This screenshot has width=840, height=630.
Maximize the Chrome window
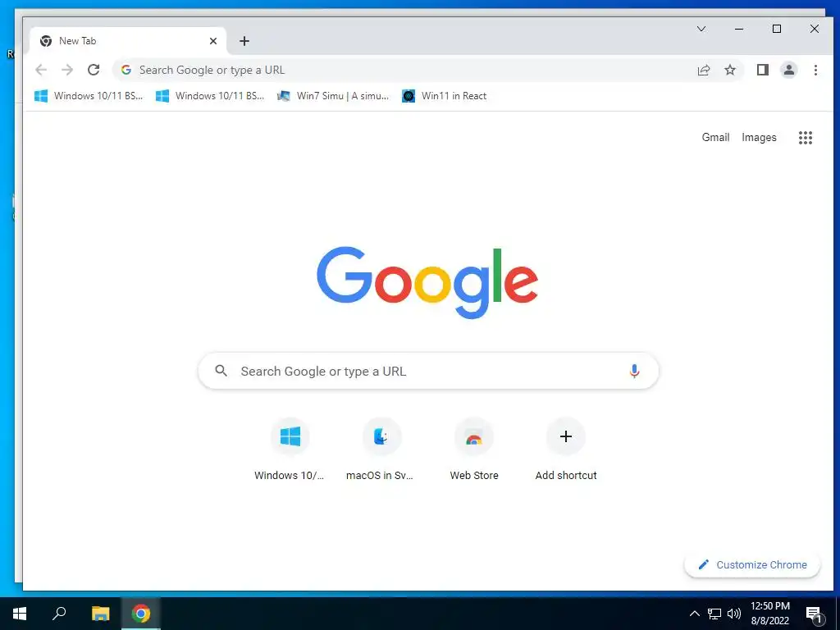point(777,29)
